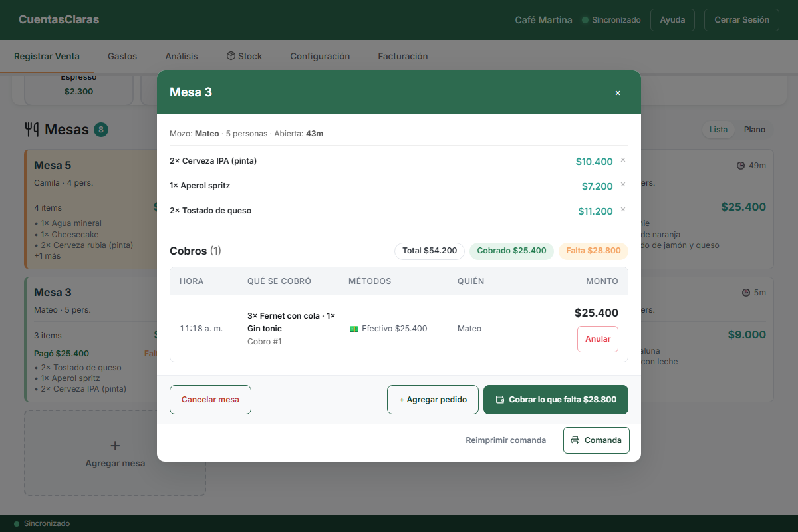
Task: Click the printer icon on Comanda
Action: point(575,440)
